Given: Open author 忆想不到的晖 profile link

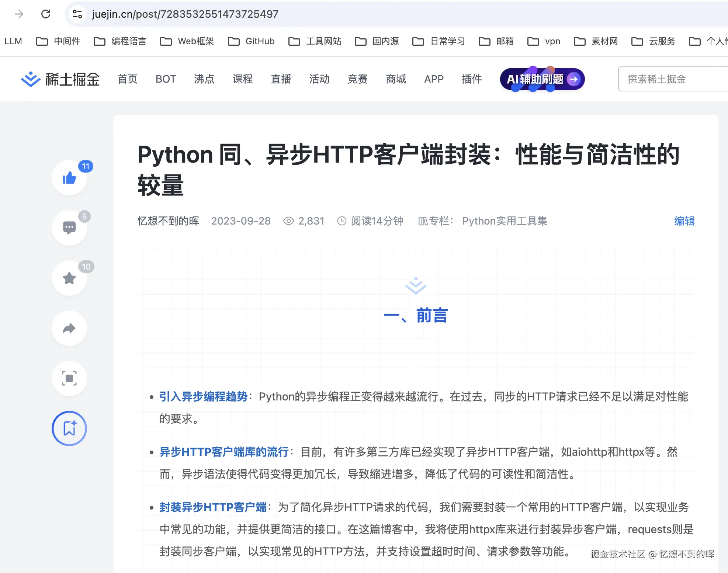Looking at the screenshot, I should pyautogui.click(x=168, y=221).
